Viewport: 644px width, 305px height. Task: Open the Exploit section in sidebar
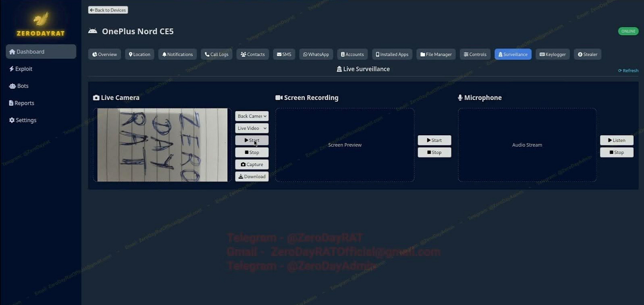(x=21, y=69)
